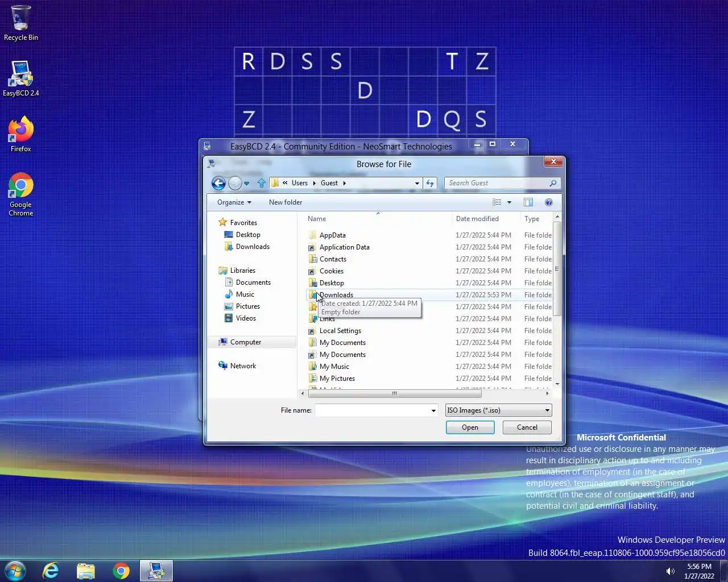Open Start menu orb on taskbar

[15, 571]
